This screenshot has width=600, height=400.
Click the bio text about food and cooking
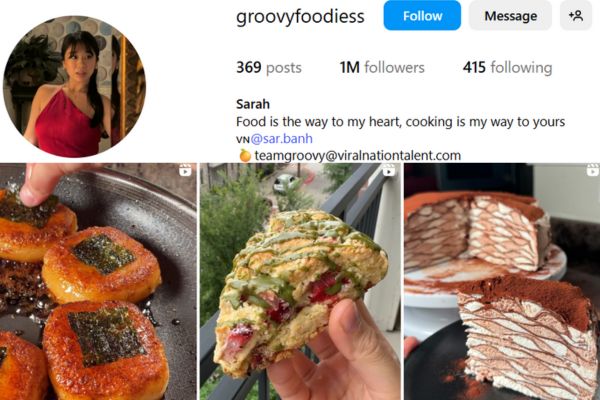pos(400,121)
